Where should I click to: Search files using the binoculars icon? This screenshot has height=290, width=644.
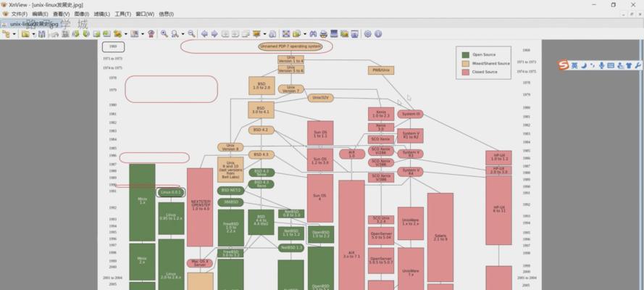[314, 33]
